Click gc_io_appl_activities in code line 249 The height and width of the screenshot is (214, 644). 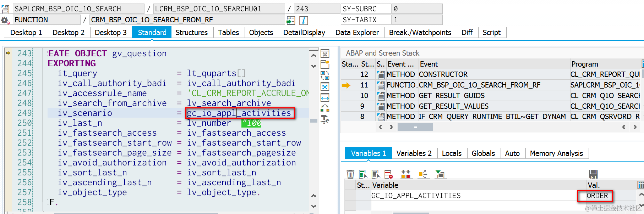click(239, 113)
